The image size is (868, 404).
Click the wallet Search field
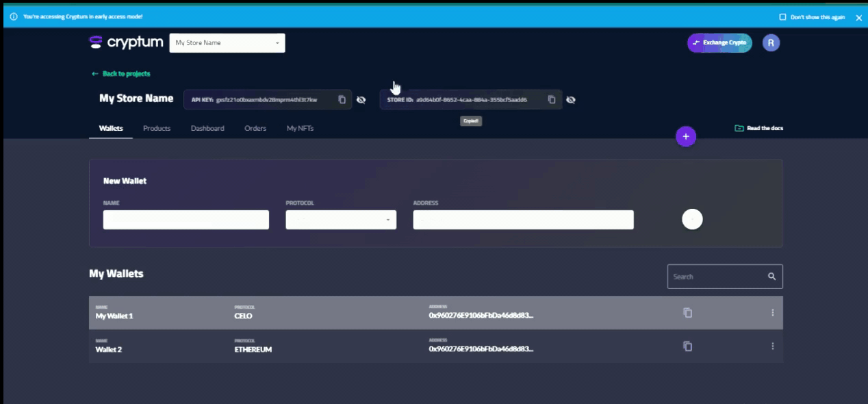click(x=725, y=277)
